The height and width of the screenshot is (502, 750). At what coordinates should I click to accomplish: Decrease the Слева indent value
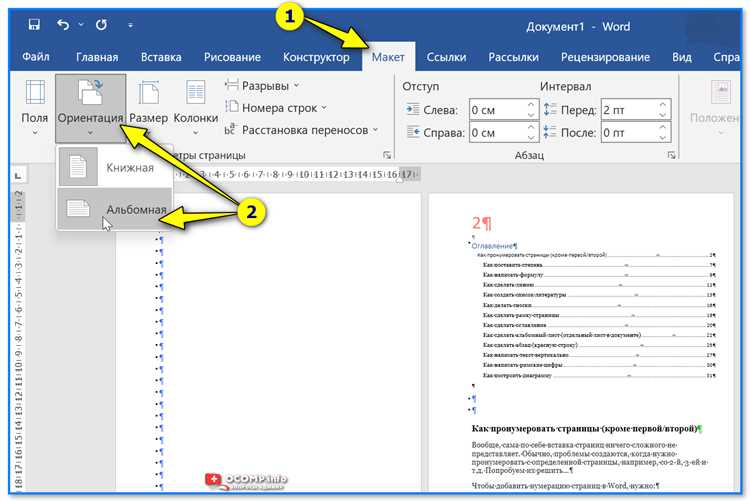[531, 115]
